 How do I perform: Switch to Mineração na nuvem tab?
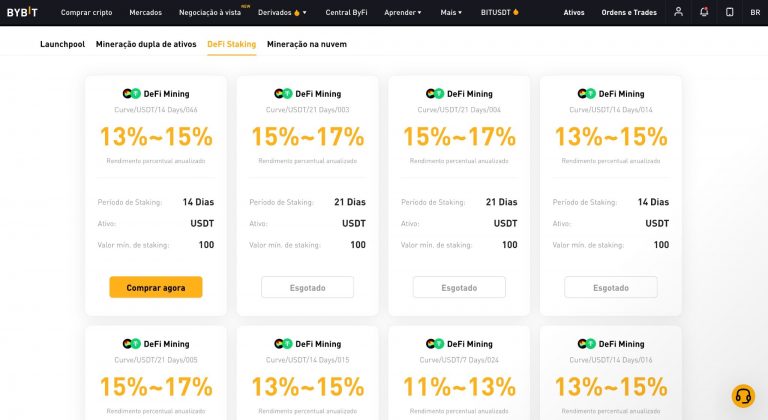(x=307, y=44)
